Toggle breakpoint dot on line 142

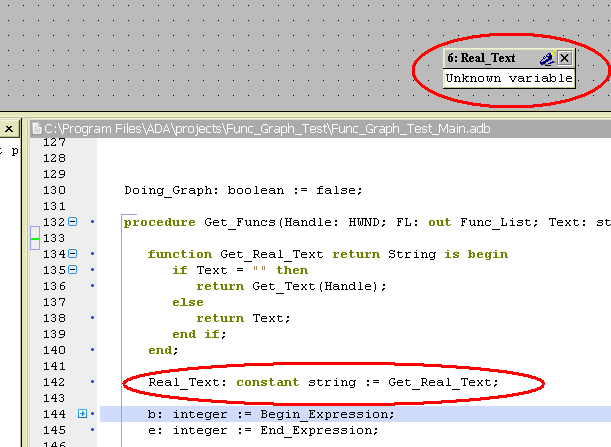pyautogui.click(x=92, y=382)
